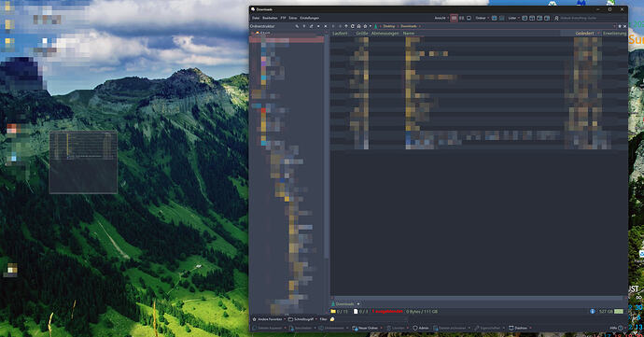Click the Löschen button in bottom toolbar

(397, 328)
